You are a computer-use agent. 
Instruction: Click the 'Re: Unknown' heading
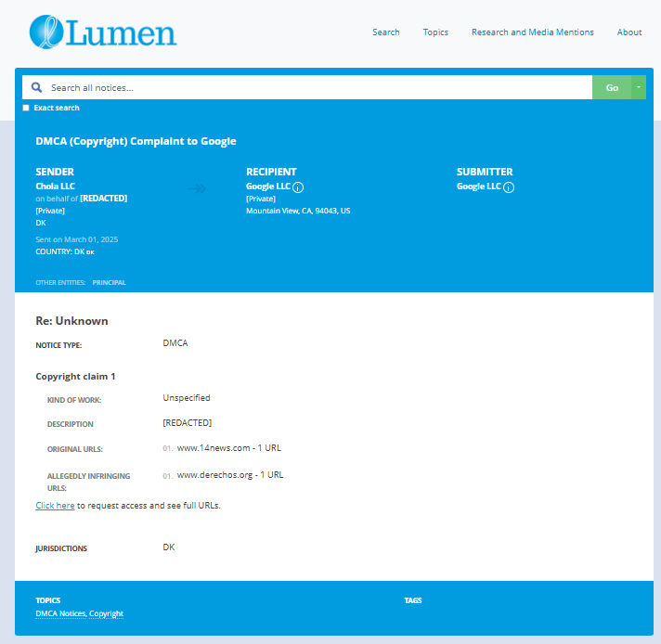(x=71, y=321)
